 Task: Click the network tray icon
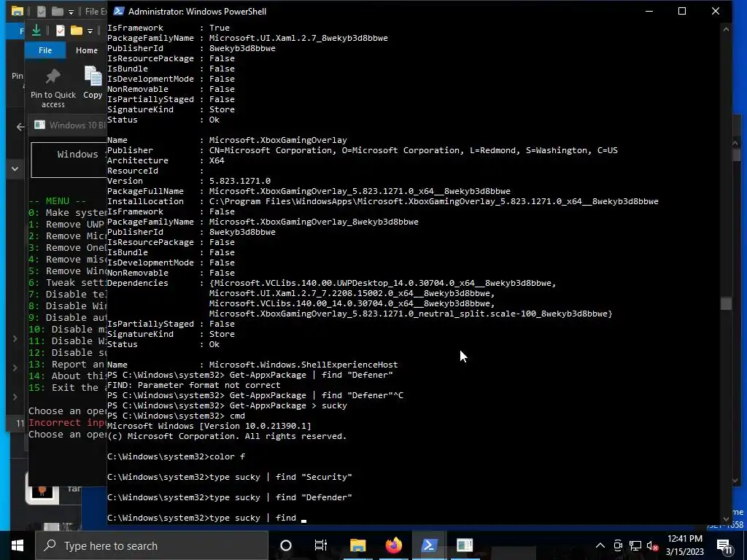[x=635, y=545]
